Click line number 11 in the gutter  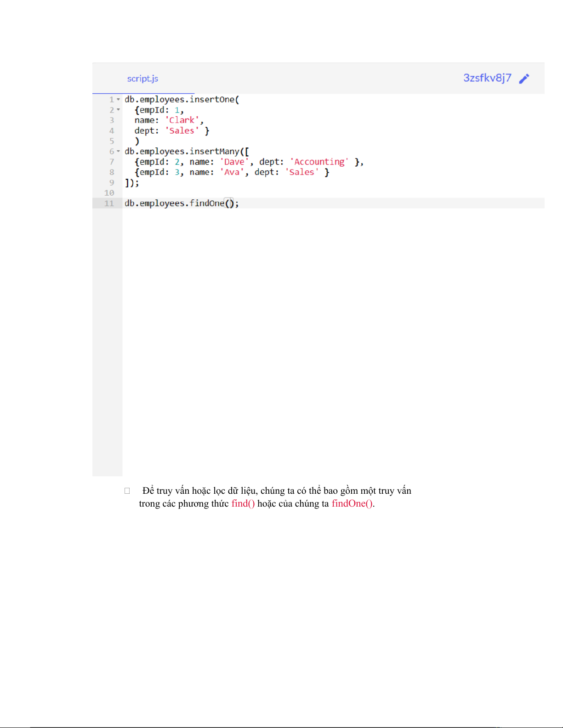click(109, 203)
